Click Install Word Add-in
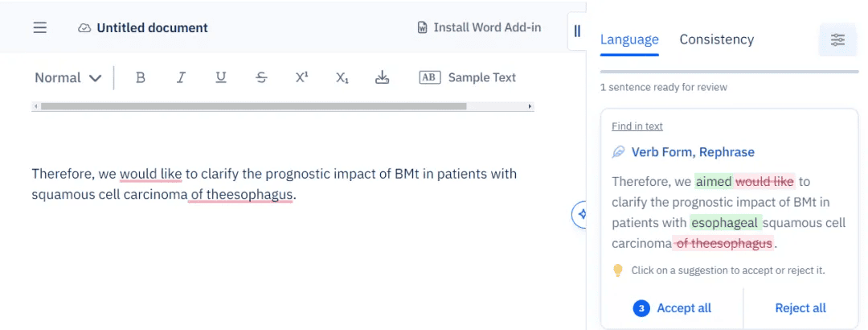The height and width of the screenshot is (330, 868). point(479,27)
